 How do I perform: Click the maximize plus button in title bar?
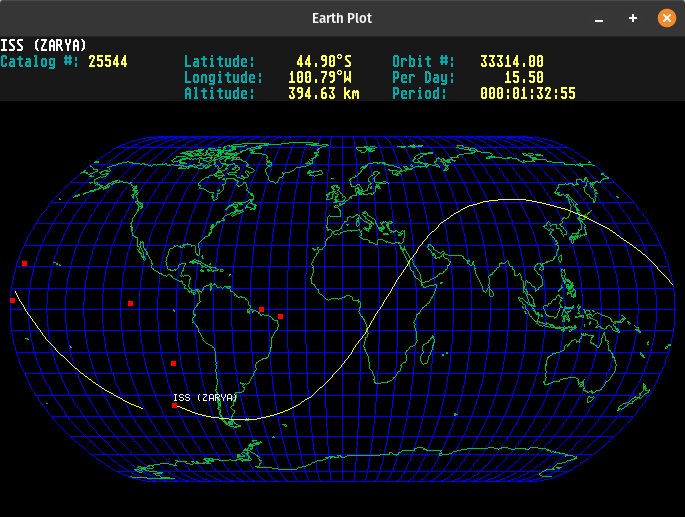click(x=633, y=18)
